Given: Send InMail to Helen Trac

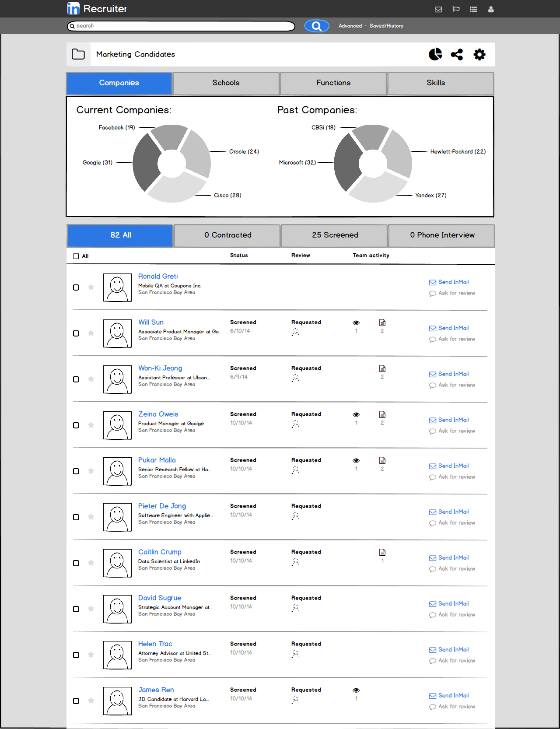Looking at the screenshot, I should coord(449,650).
